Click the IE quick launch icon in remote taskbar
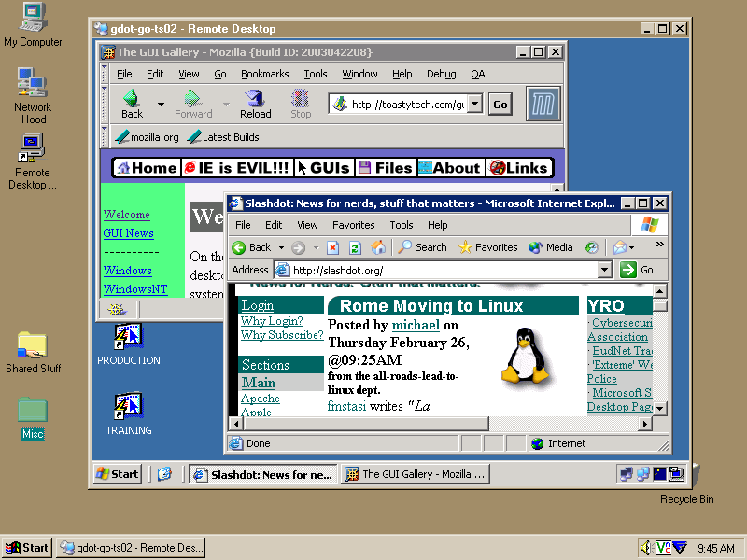 click(x=165, y=474)
